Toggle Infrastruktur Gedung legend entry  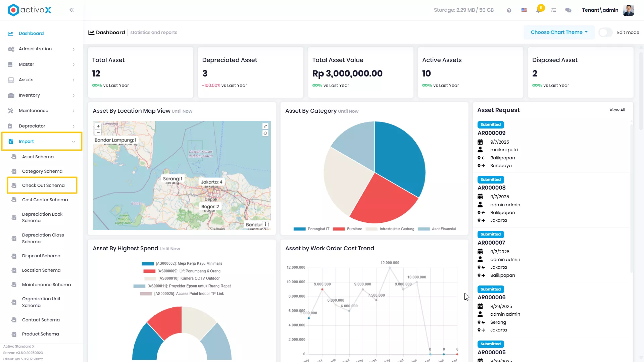[x=390, y=229]
